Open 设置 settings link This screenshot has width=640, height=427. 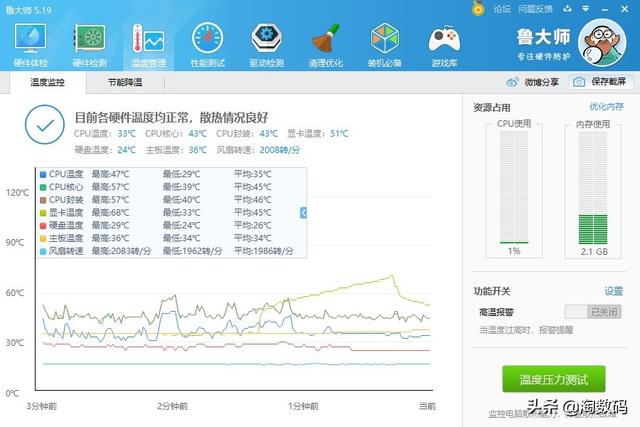[613, 291]
